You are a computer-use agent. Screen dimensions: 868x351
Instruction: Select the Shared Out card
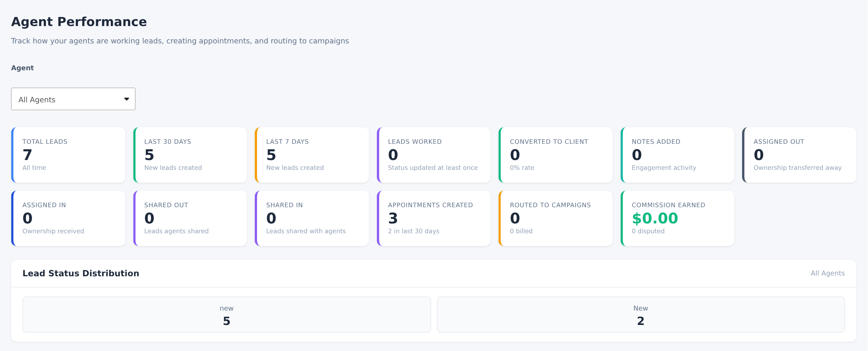(190, 219)
